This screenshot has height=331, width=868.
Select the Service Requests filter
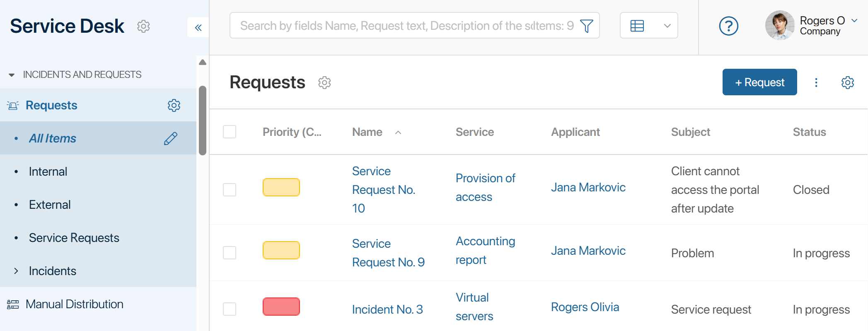(x=74, y=238)
